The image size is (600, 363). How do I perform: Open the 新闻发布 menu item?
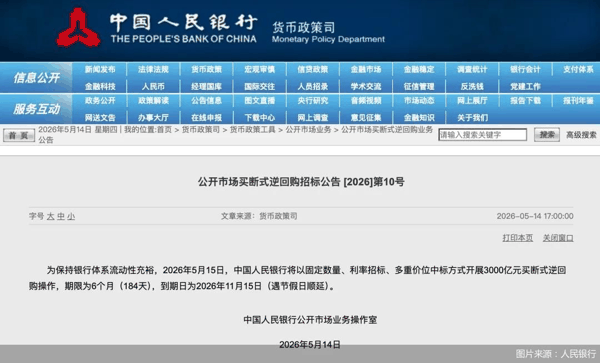(100, 69)
